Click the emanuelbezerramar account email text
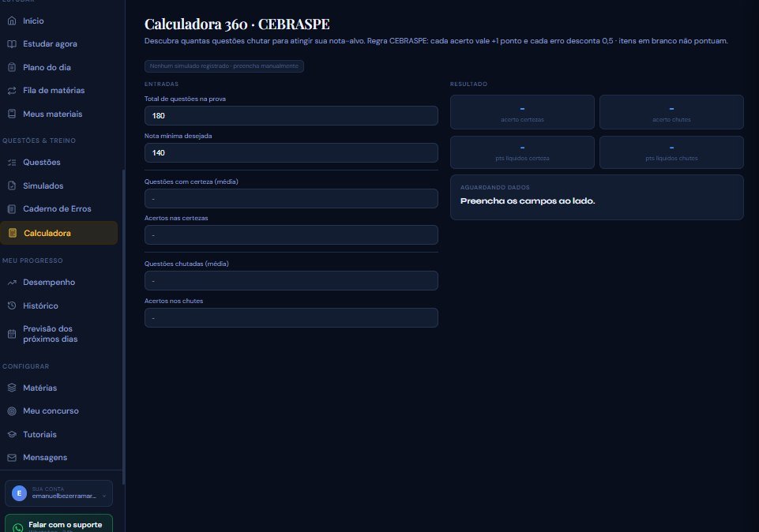The height and width of the screenshot is (532, 759). (x=64, y=496)
